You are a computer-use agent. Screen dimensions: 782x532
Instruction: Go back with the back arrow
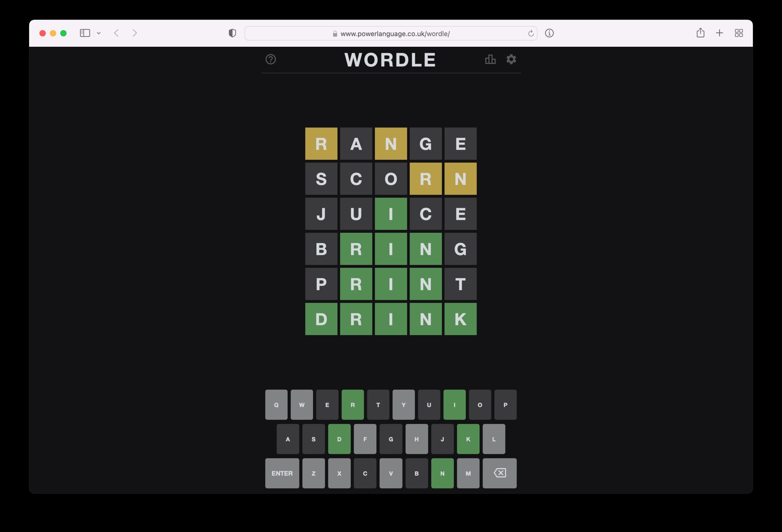116,33
